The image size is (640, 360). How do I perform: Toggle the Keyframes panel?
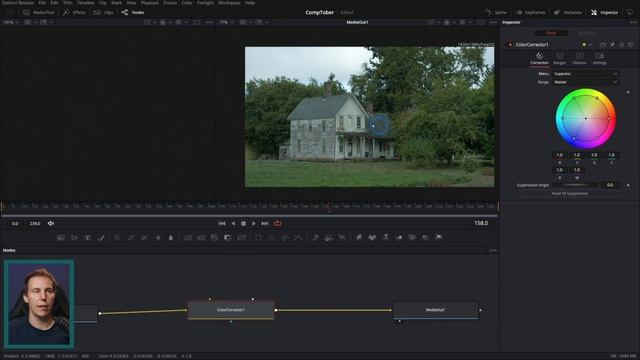coord(530,13)
